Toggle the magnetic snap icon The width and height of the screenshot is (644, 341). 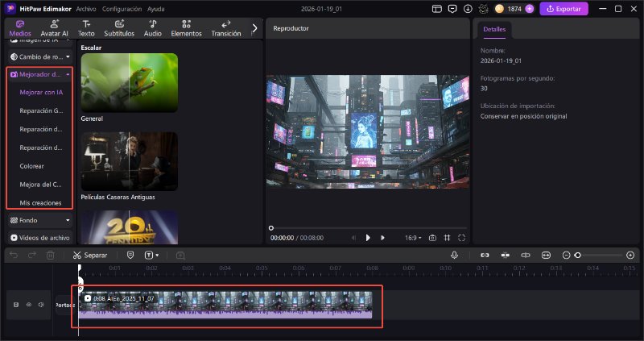tap(506, 256)
